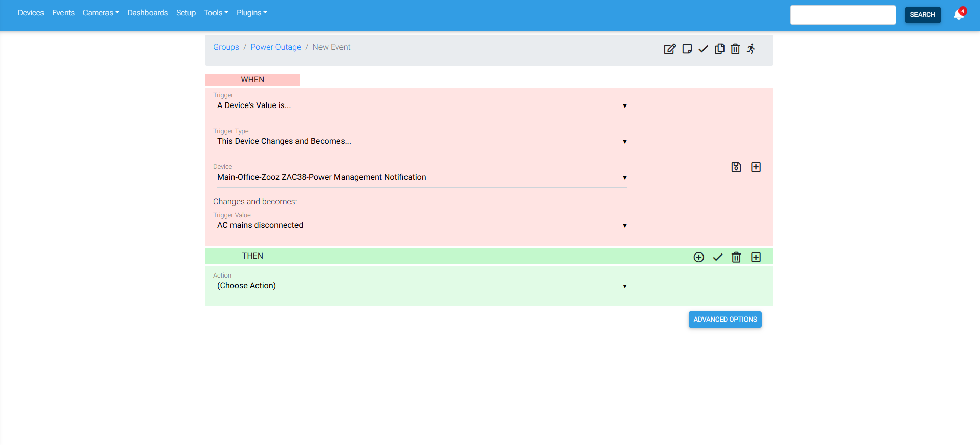The width and height of the screenshot is (980, 445).
Task: Click the sticky note icon in breadcrumb bar
Action: tap(687, 49)
